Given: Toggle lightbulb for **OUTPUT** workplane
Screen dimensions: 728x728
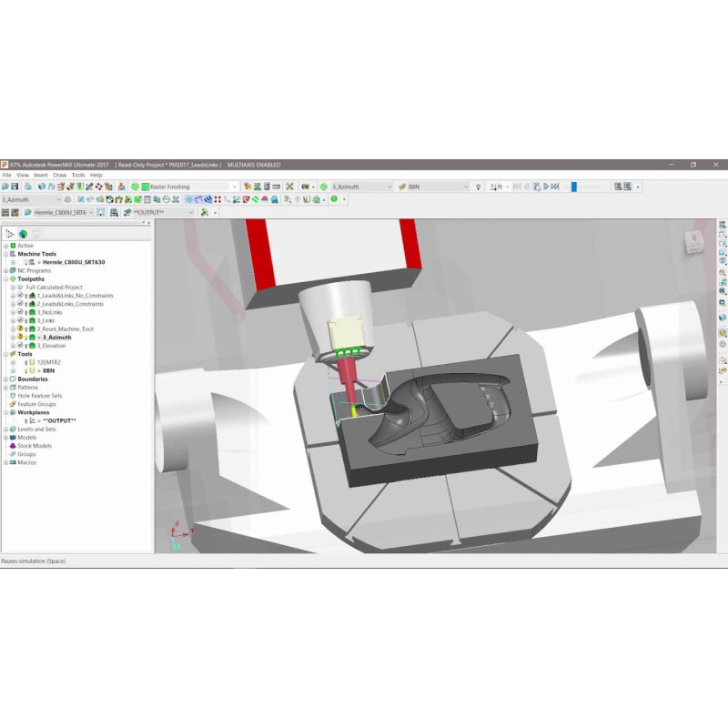Looking at the screenshot, I should pos(25,420).
